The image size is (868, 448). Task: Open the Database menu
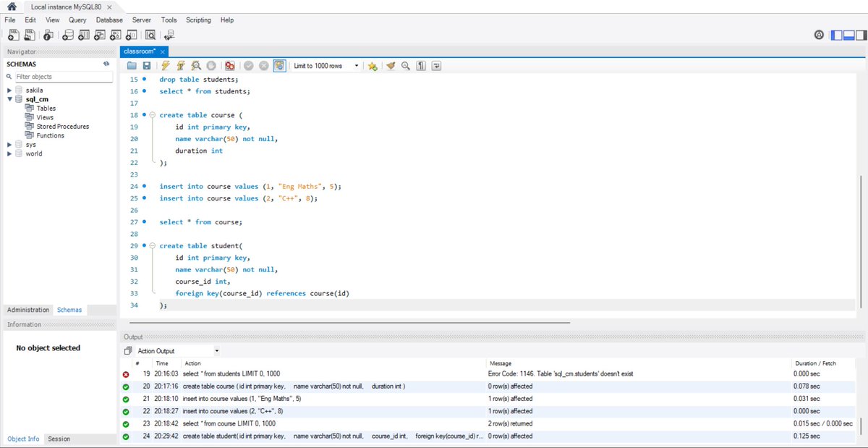tap(109, 20)
